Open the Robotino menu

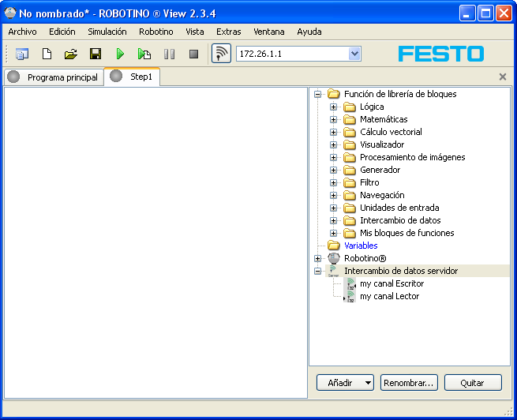(156, 32)
